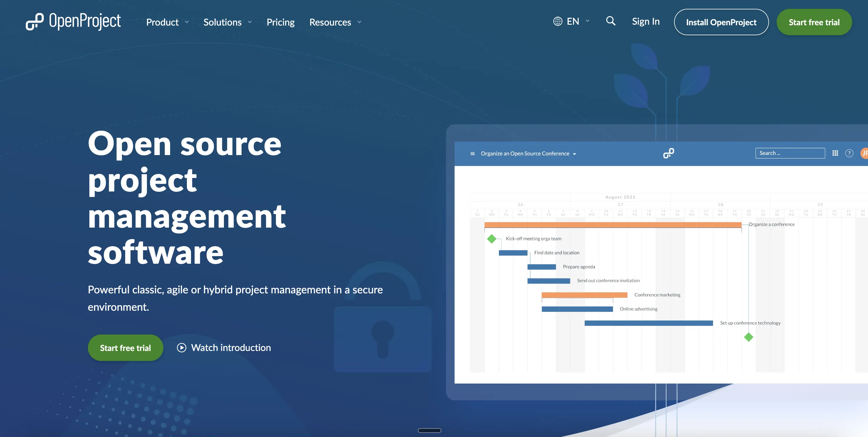
Task: Open the Solutions menu
Action: (x=222, y=22)
